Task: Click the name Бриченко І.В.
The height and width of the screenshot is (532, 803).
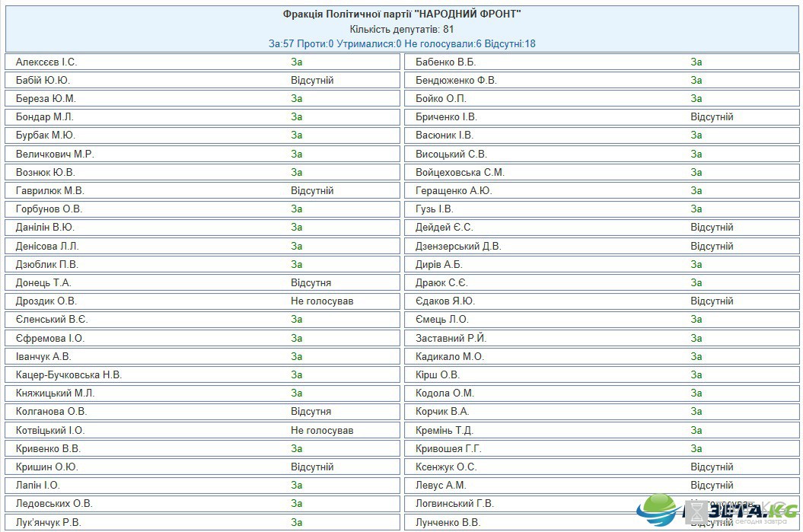Action: click(446, 116)
